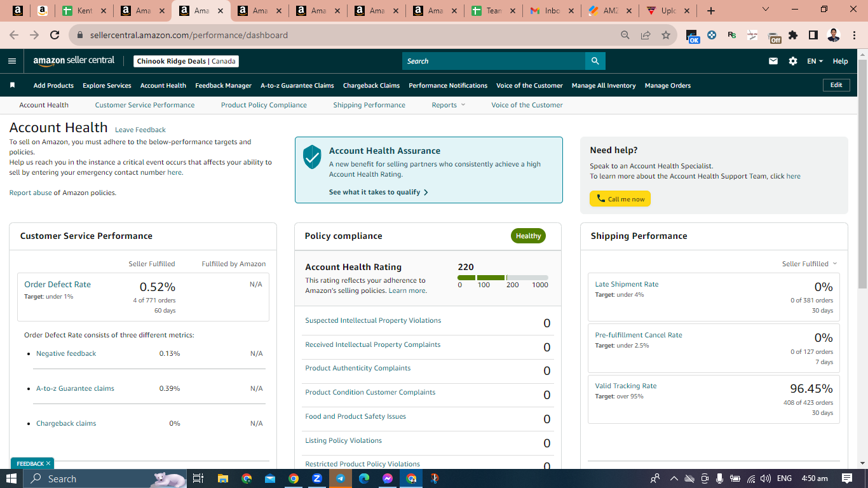
Task: Open Feedback Manager in the top navigation
Action: 223,85
